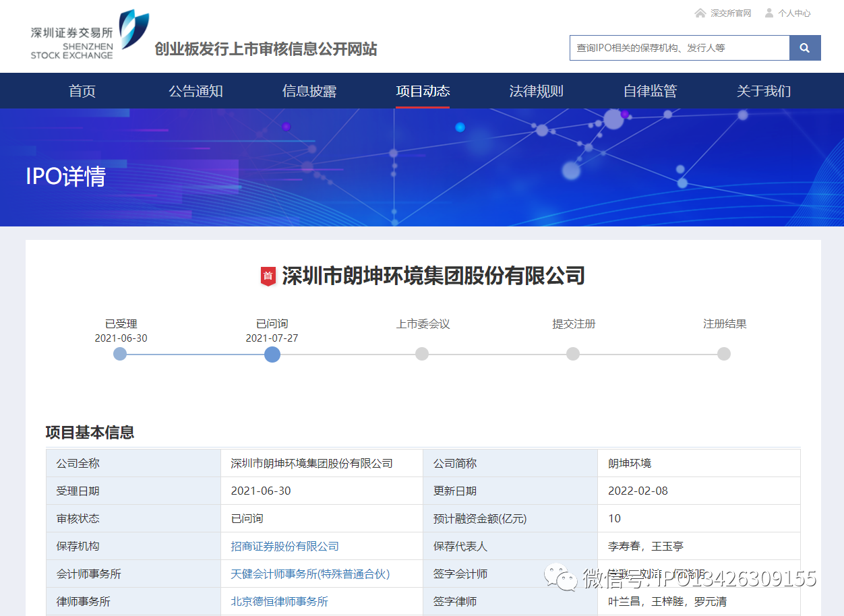Open 个人中心 link
The width and height of the screenshot is (844, 616).
click(x=794, y=13)
